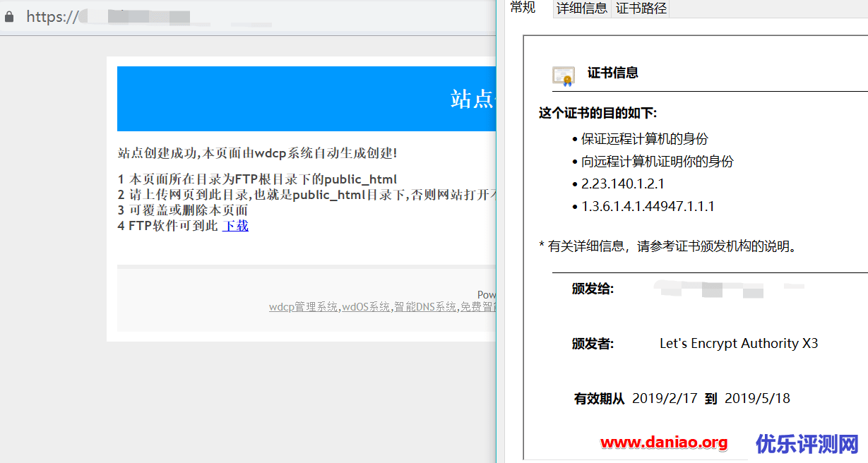Click issuer Let's Encrypt Authority X3
The height and width of the screenshot is (463, 868).
click(739, 344)
